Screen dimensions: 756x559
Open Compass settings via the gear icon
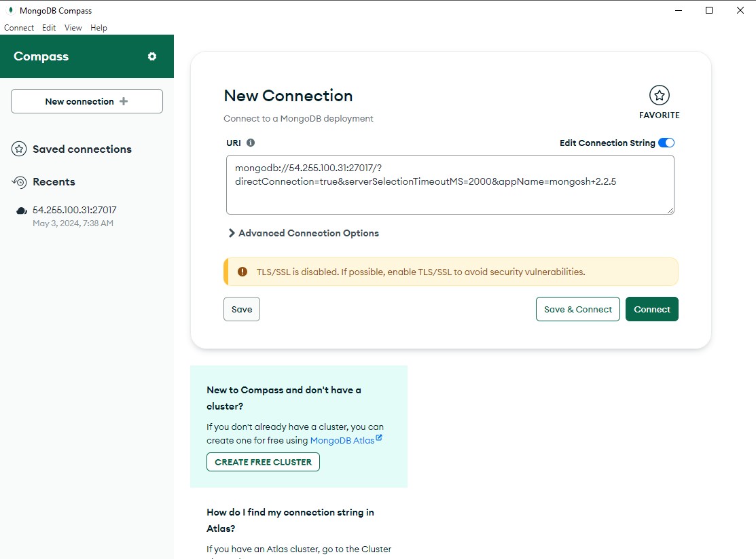coord(153,57)
